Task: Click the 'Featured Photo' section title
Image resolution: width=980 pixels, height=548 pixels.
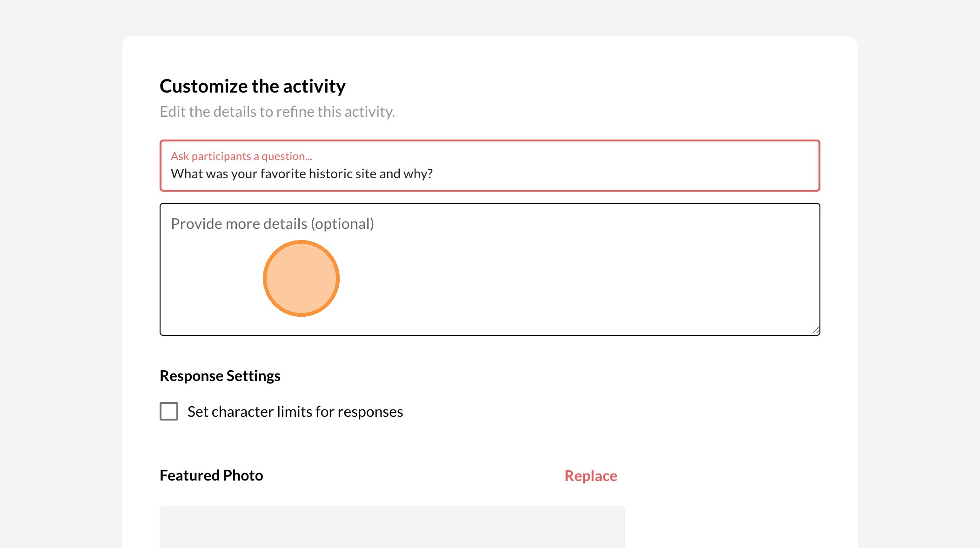Action: pyautogui.click(x=211, y=475)
